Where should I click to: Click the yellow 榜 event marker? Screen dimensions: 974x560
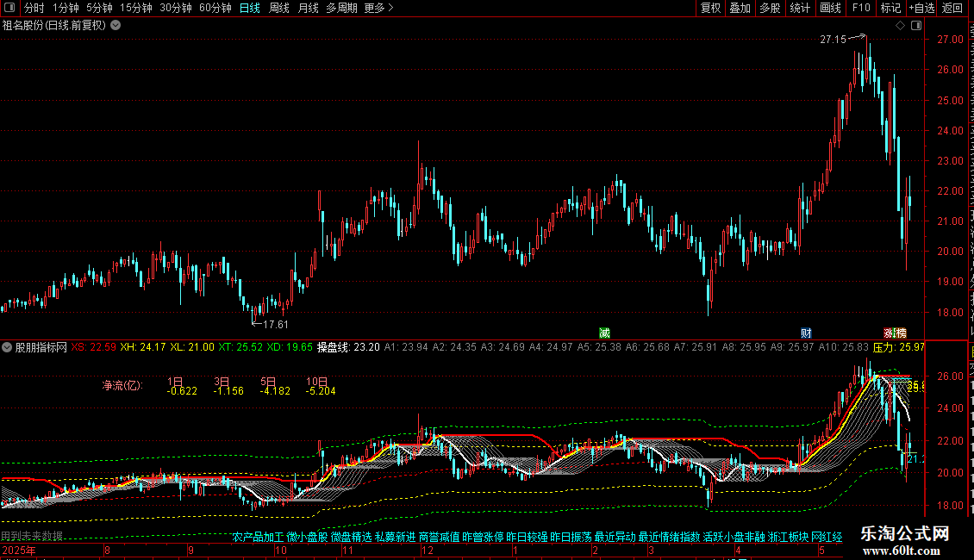point(901,333)
